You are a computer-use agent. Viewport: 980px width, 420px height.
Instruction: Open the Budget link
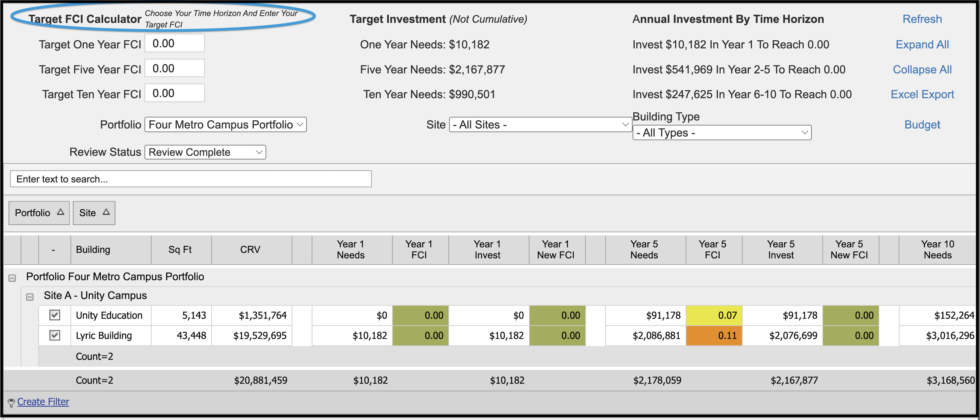(922, 125)
